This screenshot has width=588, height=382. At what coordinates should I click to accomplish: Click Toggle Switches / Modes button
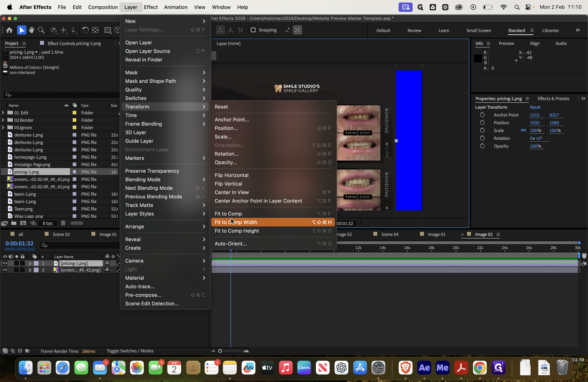click(130, 351)
